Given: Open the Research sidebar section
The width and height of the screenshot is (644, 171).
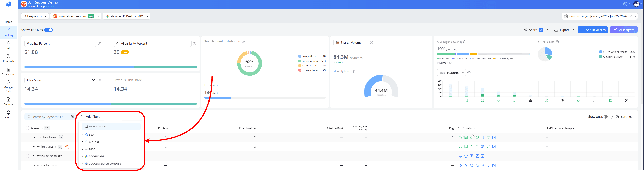Looking at the screenshot, I should (9, 58).
